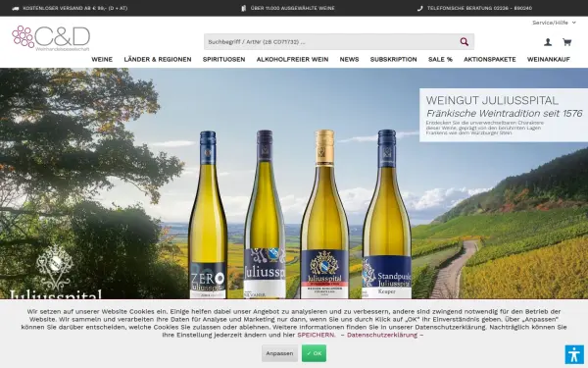Click the Über 11.000 ausgewählte Weine text

pyautogui.click(x=292, y=8)
